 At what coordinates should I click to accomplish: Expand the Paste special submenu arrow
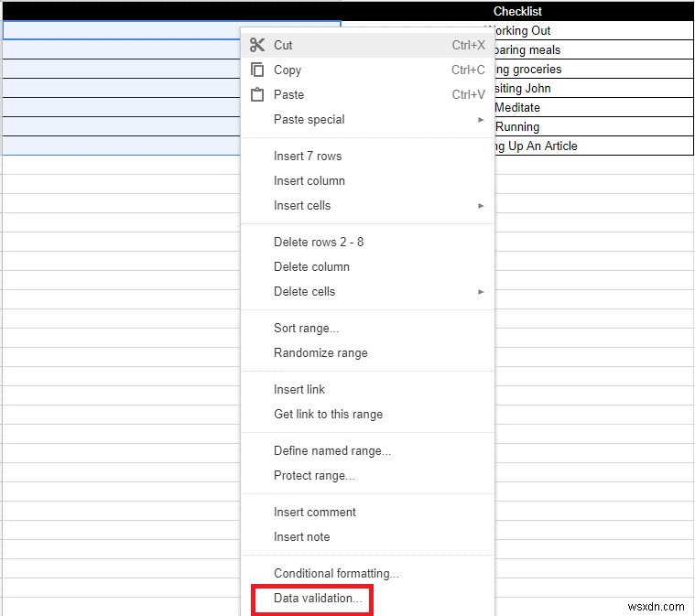coord(481,120)
